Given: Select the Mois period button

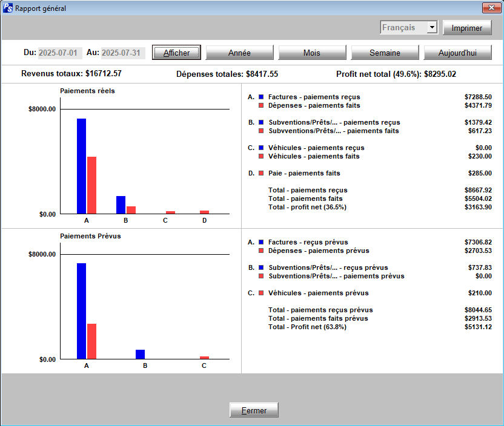Looking at the screenshot, I should [x=311, y=53].
